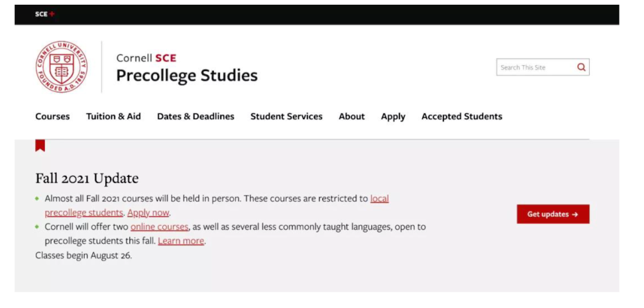Follow the Apply now link
This screenshot has height=308, width=644.
coord(148,213)
